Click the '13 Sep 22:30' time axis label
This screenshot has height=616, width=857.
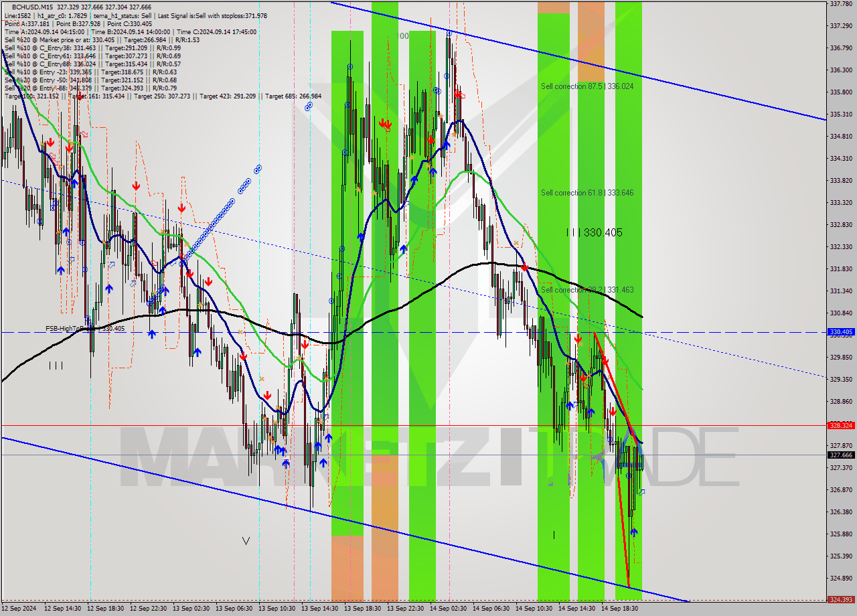coord(405,609)
